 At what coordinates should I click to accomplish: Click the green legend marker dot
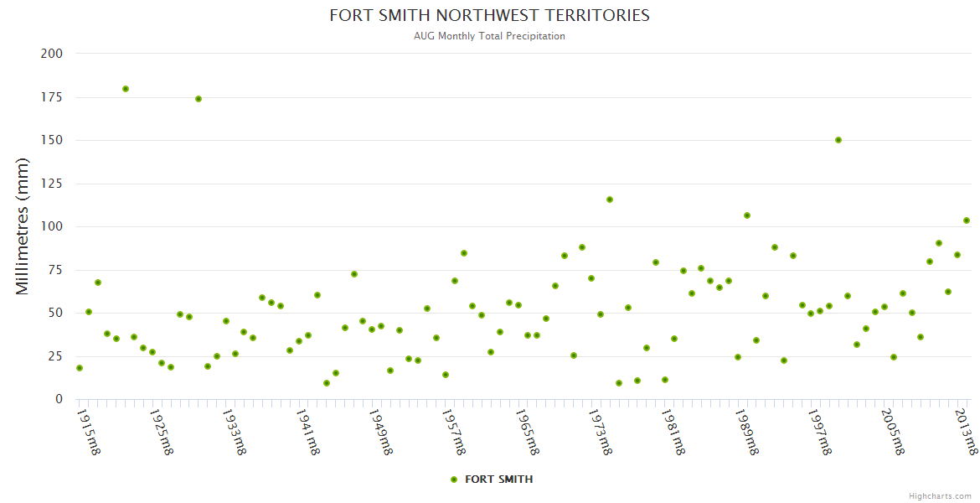click(454, 480)
